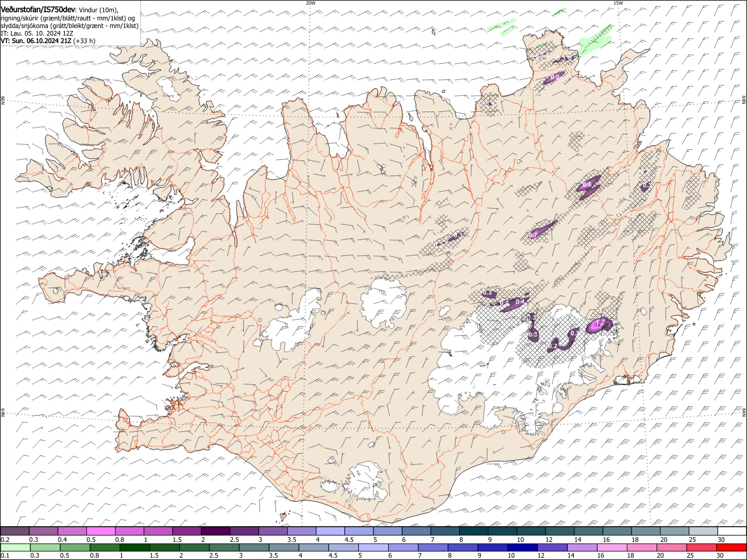Click the lower legend grey-green swatch starting at 3
The height and width of the screenshot is (560, 747).
(x=254, y=548)
